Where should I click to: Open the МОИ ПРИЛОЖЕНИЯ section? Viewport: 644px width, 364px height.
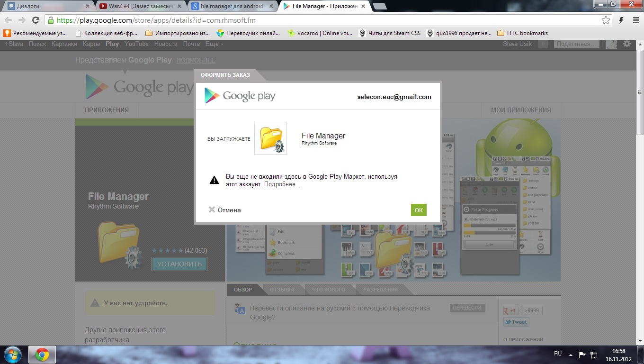521,109
